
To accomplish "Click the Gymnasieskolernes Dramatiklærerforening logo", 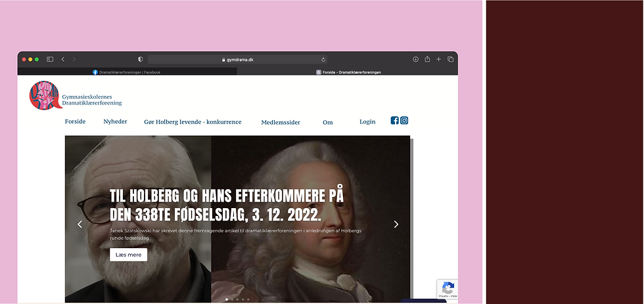I will click(76, 95).
